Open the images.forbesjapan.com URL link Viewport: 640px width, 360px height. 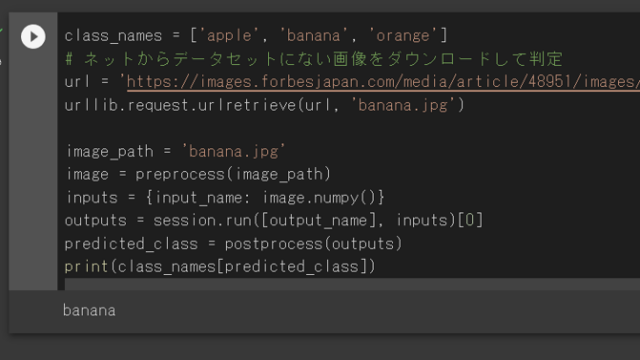[383, 82]
